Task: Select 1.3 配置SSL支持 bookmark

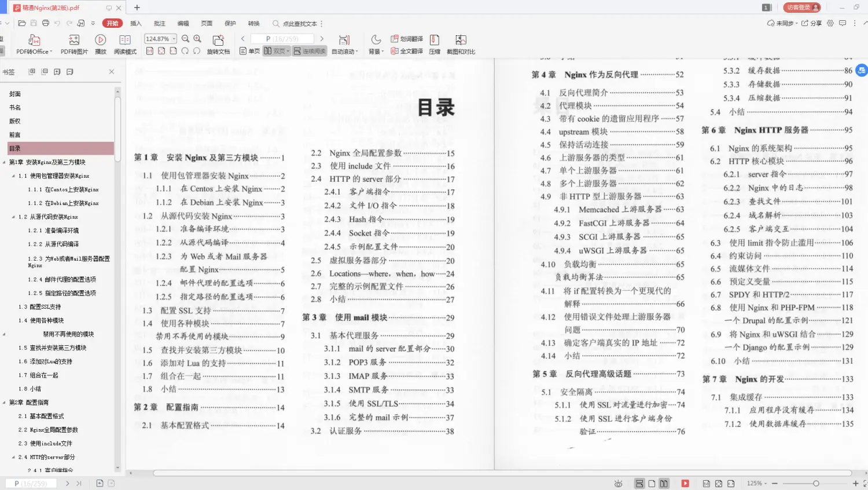Action: (39, 307)
